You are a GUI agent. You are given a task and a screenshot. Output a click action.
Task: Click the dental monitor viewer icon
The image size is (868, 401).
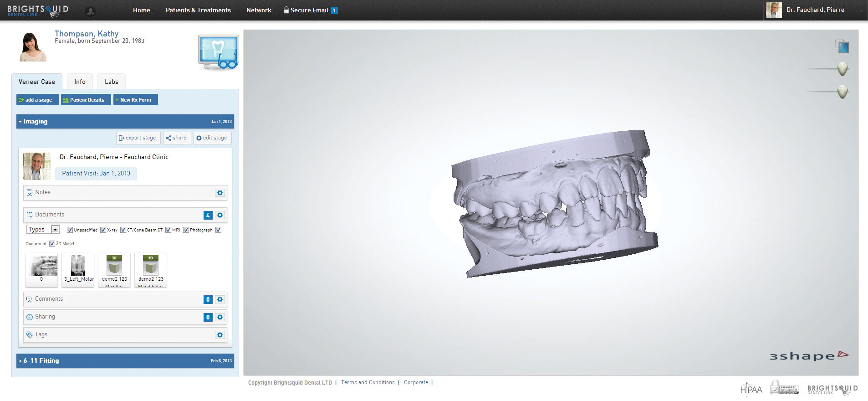pyautogui.click(x=218, y=52)
